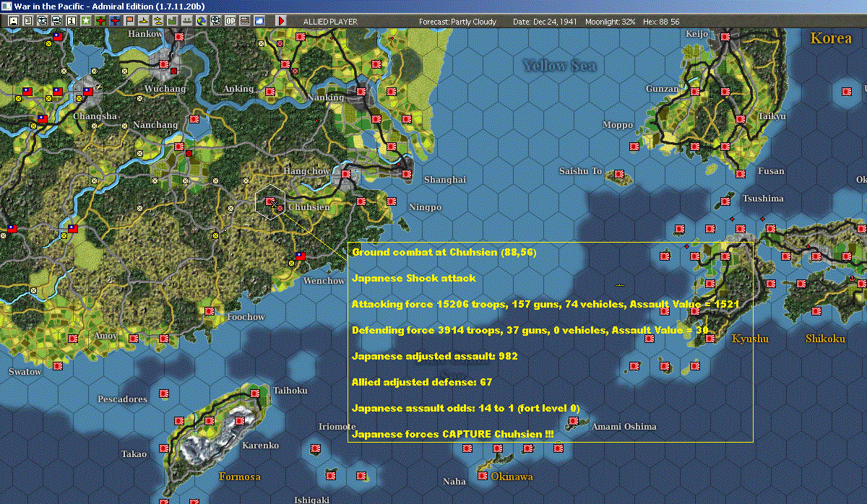Click the single yellow ship icon
This screenshot has width=867, height=504.
(144, 21)
